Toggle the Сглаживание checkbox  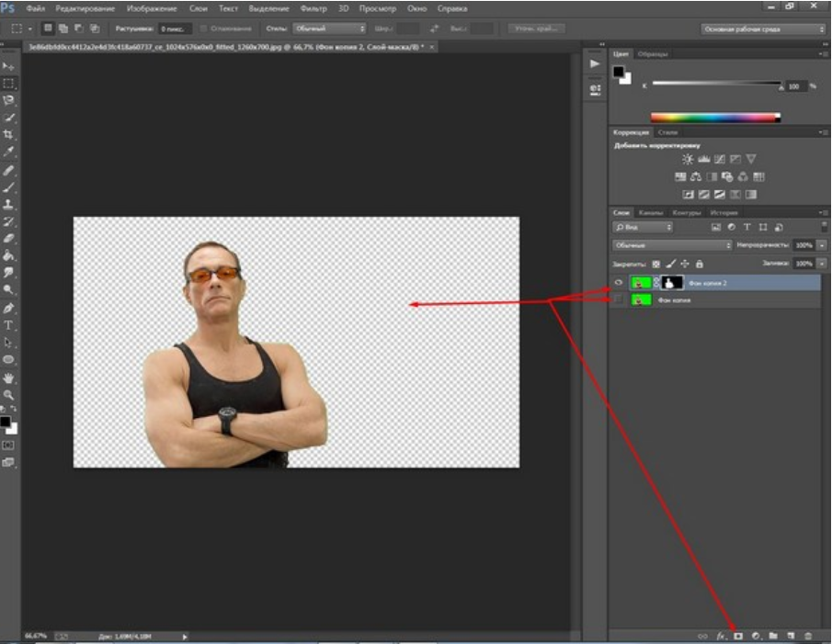pos(204,28)
